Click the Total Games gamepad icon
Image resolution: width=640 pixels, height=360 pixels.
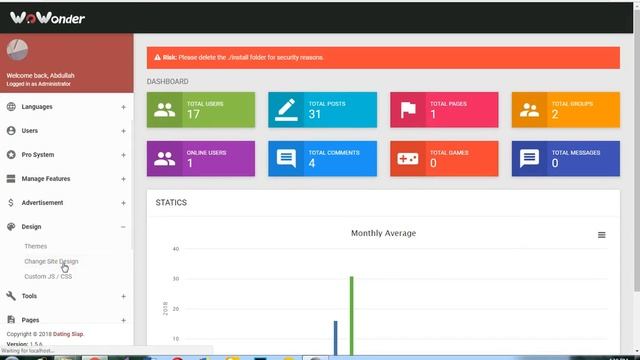(x=408, y=159)
